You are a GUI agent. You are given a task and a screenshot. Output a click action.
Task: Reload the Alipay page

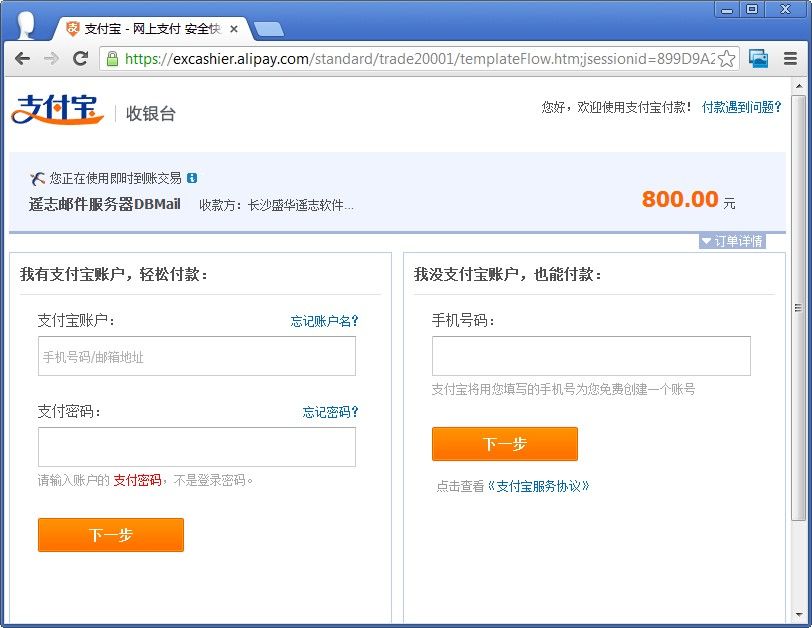pyautogui.click(x=80, y=58)
